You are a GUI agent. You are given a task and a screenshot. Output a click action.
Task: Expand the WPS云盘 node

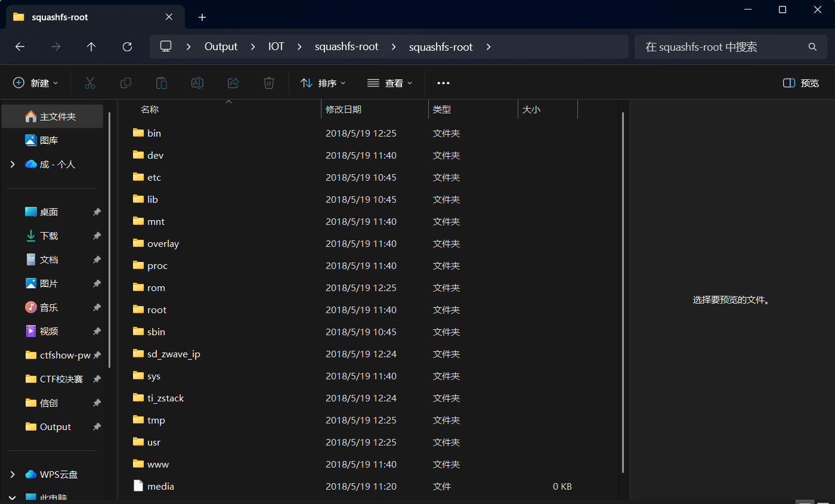point(13,474)
